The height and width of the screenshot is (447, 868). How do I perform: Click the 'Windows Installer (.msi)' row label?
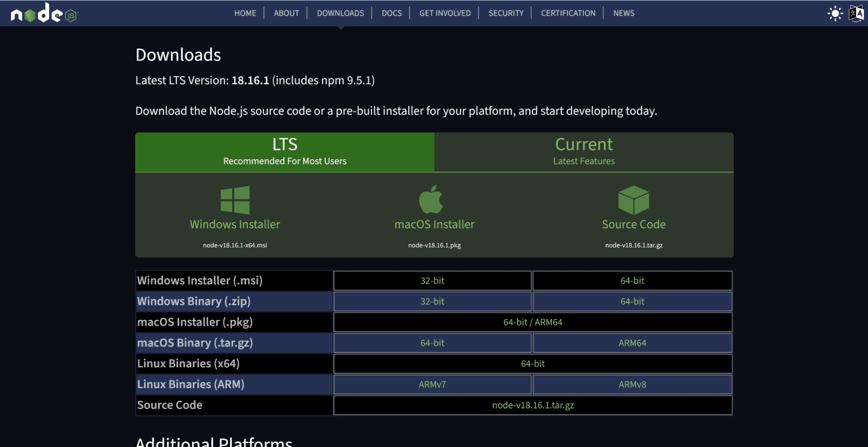click(x=200, y=281)
